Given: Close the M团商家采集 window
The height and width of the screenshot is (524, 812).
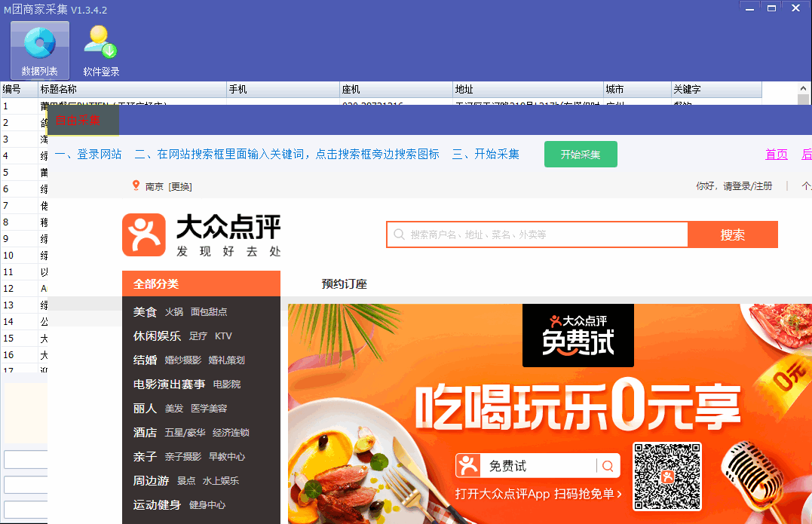Looking at the screenshot, I should coord(796,9).
